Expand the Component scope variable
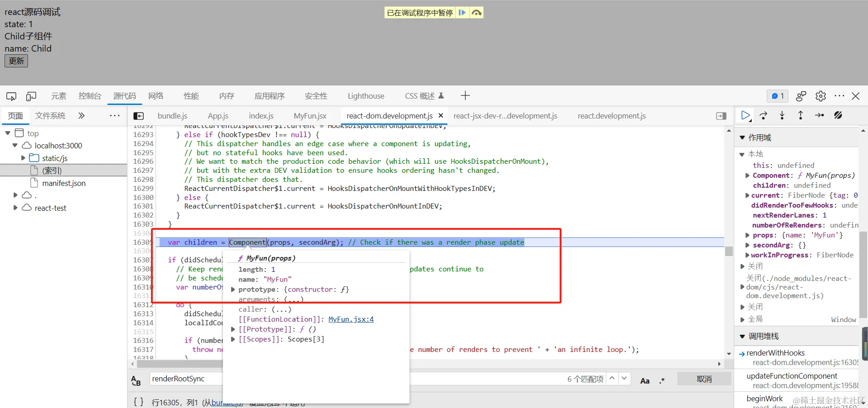The height and width of the screenshot is (408, 868). 747,176
